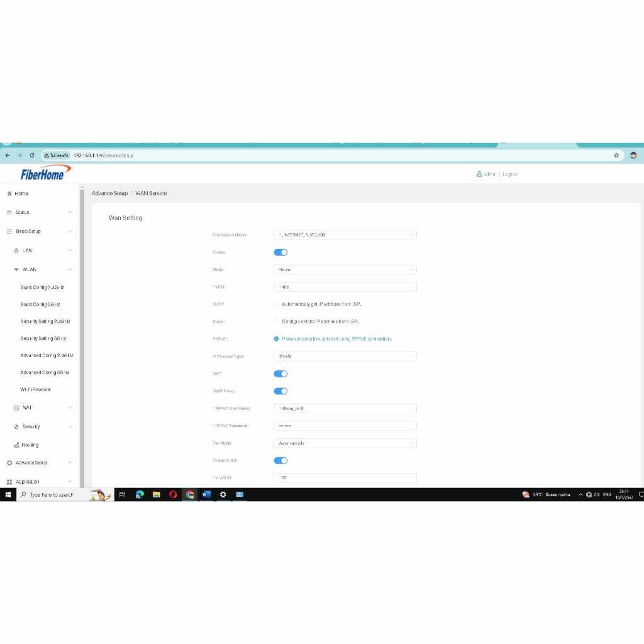Bookmark this page with the star icon
Screen dimensions: 644x644
[616, 155]
